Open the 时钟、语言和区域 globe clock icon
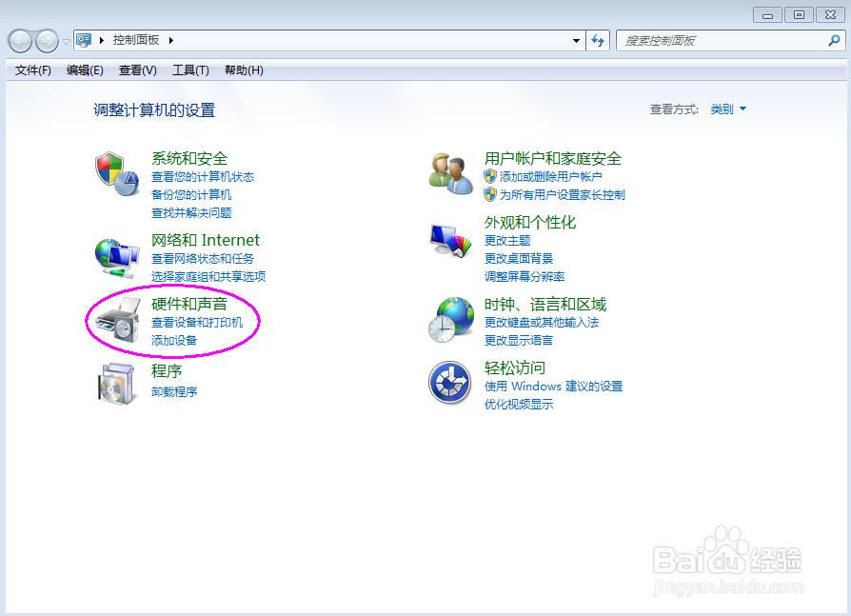Screen dimensions: 851x616 (451, 320)
